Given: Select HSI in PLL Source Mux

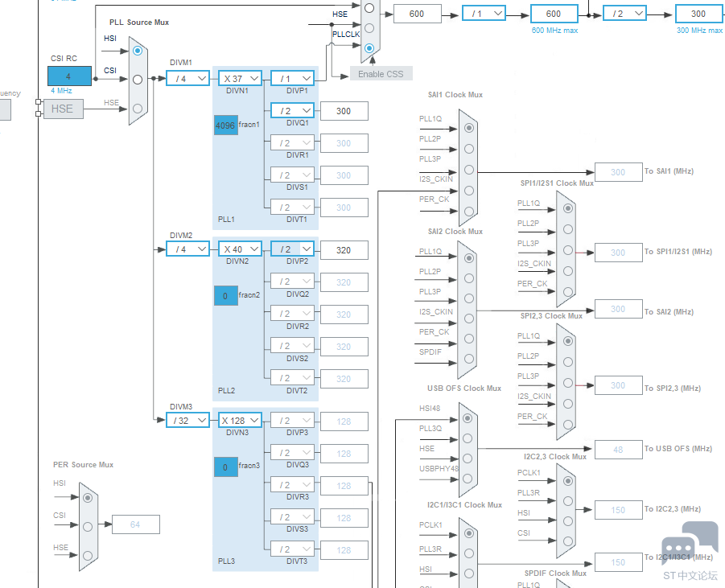Looking at the screenshot, I should coord(138,51).
